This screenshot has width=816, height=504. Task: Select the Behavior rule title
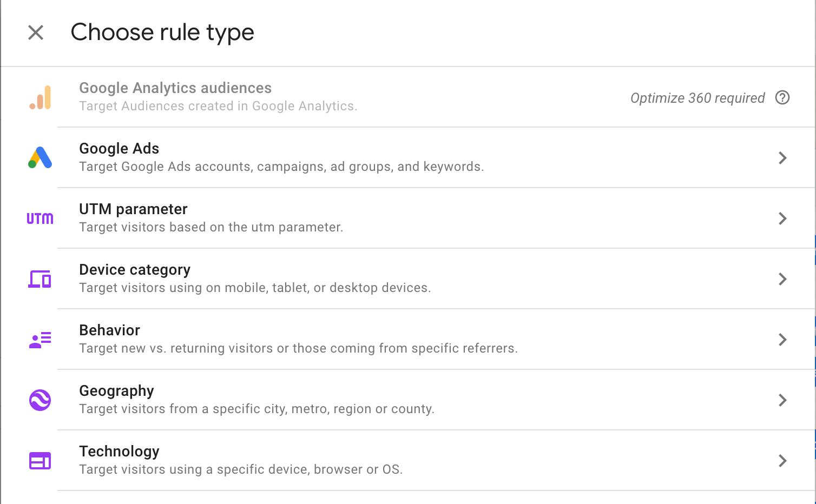pos(109,330)
